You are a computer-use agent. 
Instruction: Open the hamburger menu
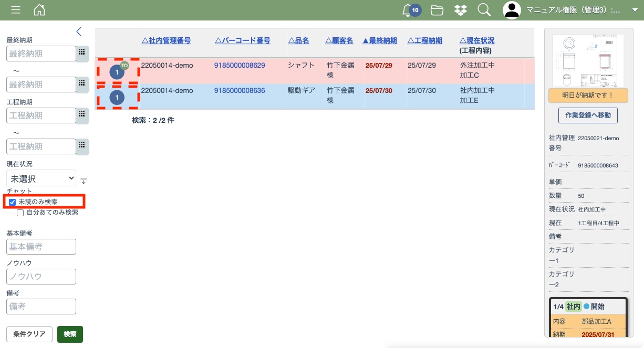[16, 10]
